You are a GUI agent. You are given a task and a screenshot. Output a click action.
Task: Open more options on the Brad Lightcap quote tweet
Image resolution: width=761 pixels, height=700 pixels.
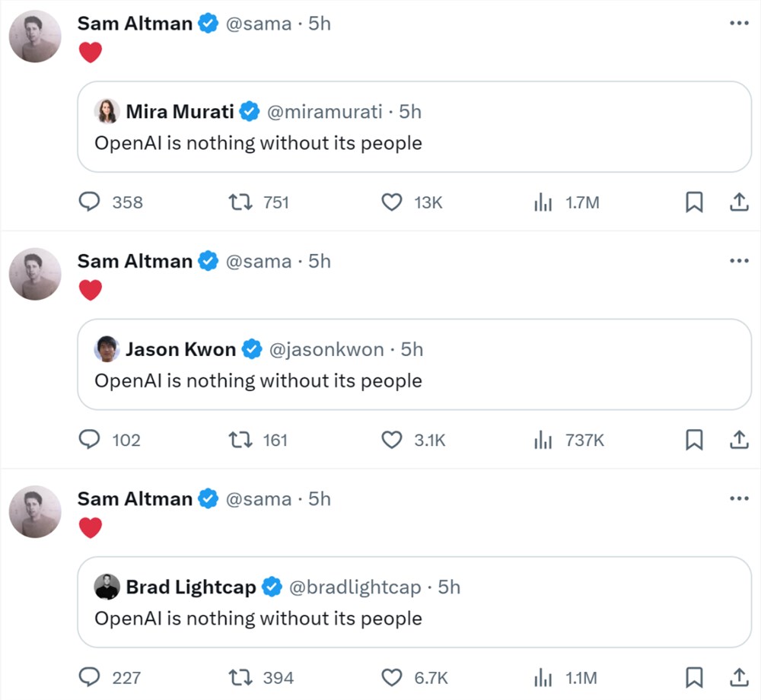pos(739,498)
